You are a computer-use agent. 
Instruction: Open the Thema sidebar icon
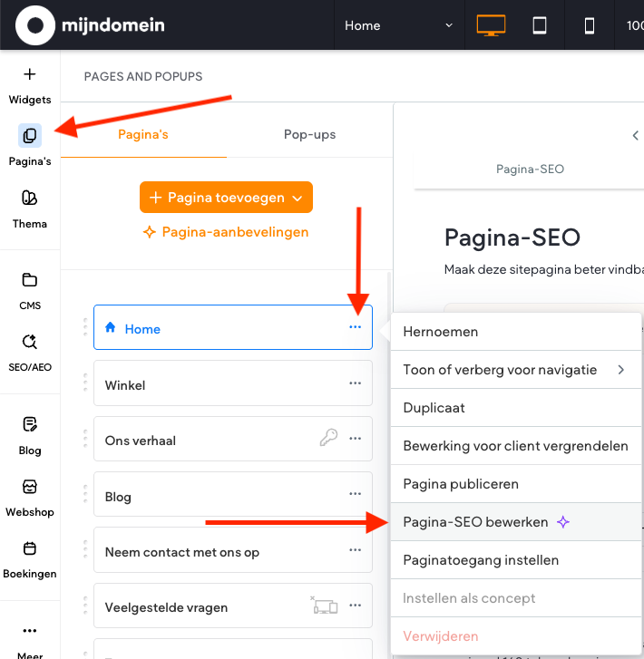[x=30, y=208]
